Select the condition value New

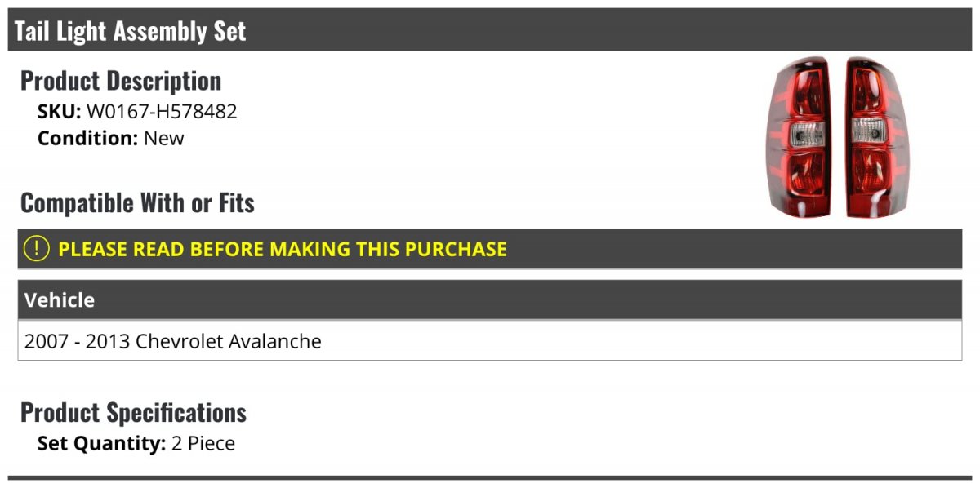point(164,138)
